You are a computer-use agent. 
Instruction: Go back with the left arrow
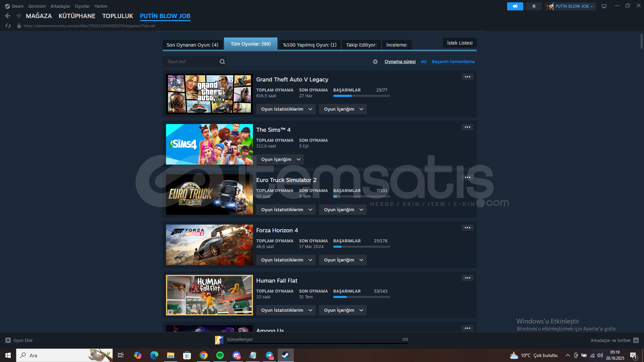click(x=8, y=16)
